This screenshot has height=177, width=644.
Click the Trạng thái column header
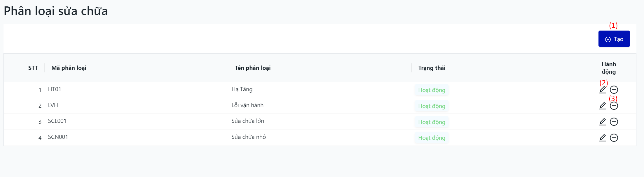[x=432, y=68]
